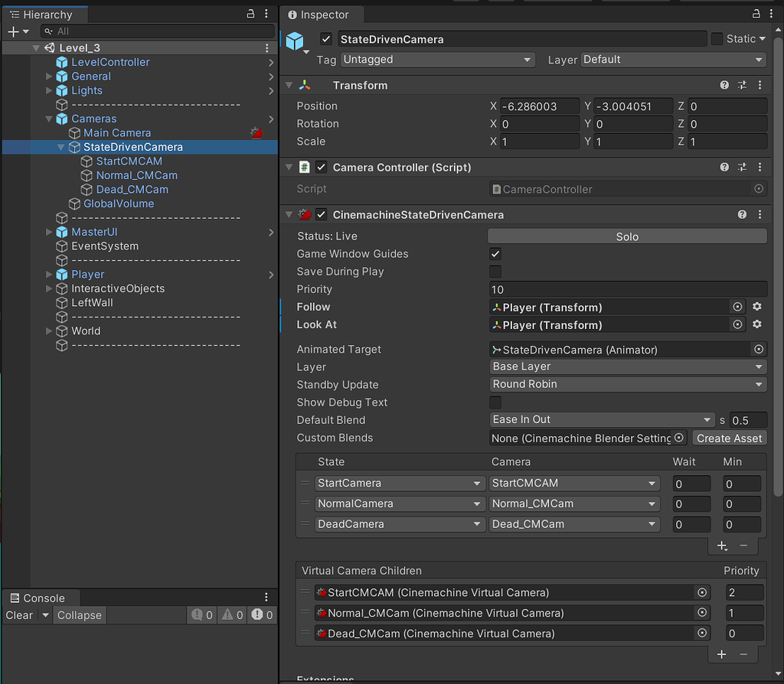Disable Game Window Guides

[495, 253]
